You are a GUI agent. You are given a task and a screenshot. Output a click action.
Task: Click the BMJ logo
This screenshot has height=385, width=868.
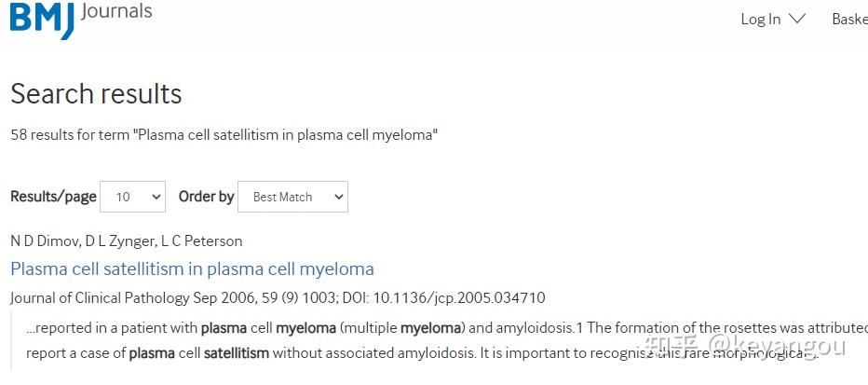pos(41,20)
